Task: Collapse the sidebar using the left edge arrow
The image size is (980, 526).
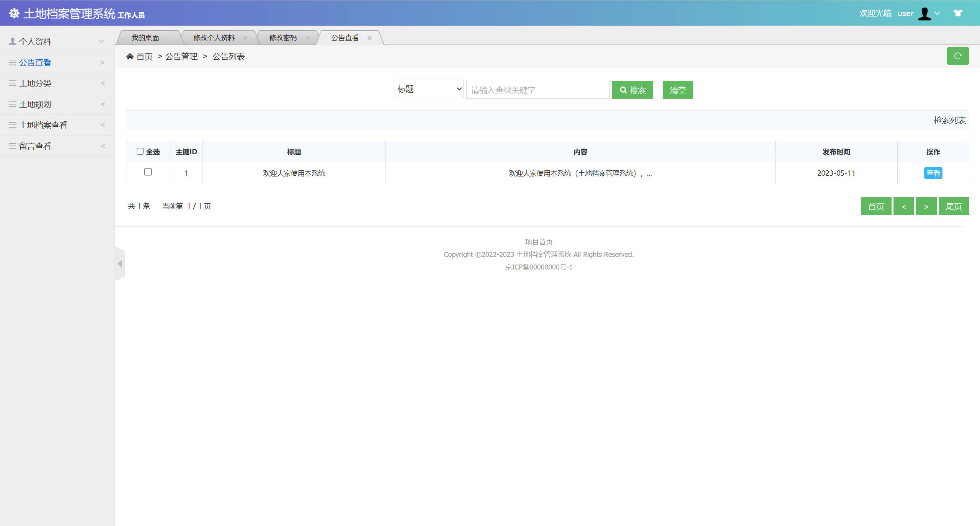Action: pos(120,263)
